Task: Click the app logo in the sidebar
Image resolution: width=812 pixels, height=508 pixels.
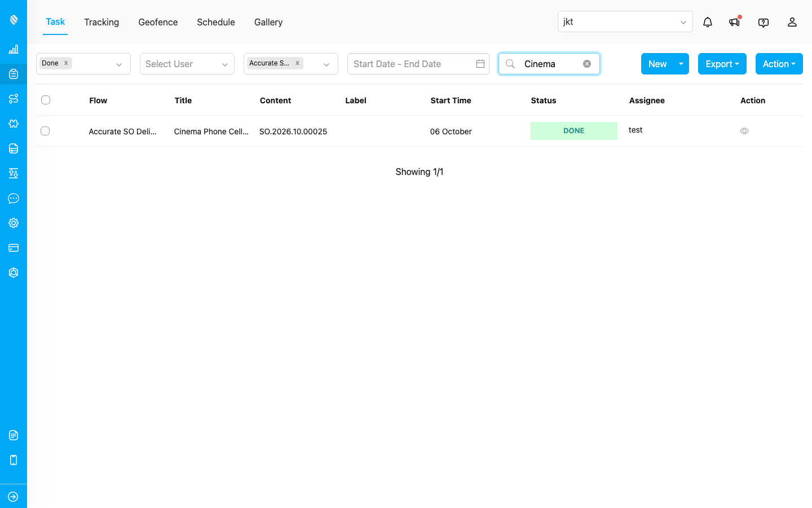Action: click(14, 20)
